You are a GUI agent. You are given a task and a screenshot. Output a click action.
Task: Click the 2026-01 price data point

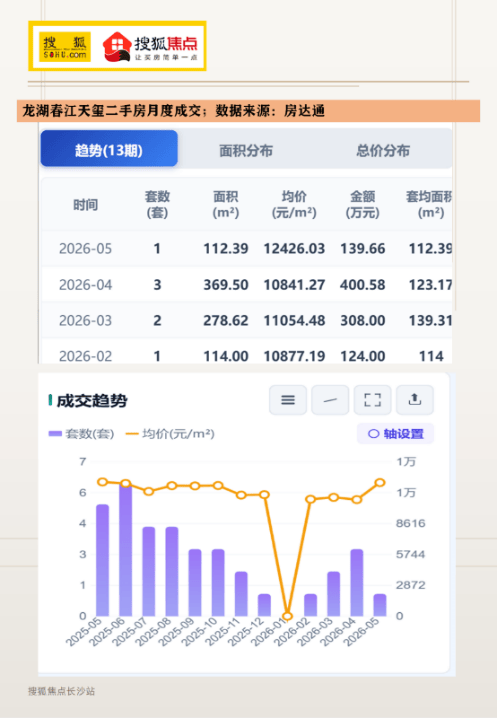click(x=287, y=616)
